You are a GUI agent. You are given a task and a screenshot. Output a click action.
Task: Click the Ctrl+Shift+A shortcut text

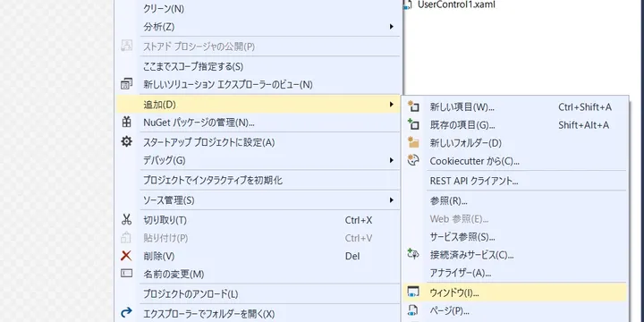click(x=585, y=107)
